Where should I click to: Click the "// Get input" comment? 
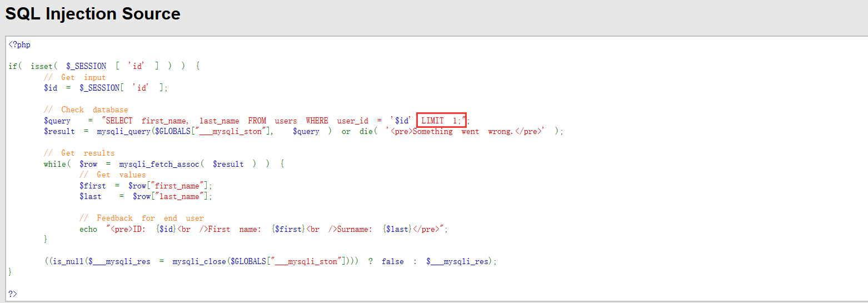click(x=74, y=77)
